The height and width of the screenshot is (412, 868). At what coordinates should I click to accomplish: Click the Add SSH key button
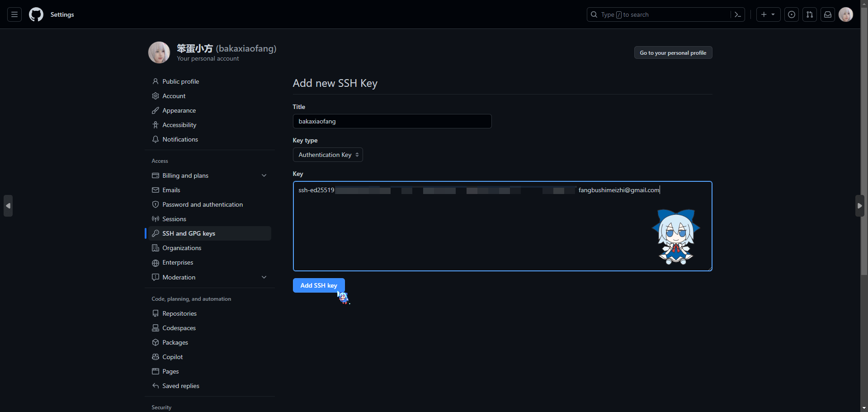point(318,285)
